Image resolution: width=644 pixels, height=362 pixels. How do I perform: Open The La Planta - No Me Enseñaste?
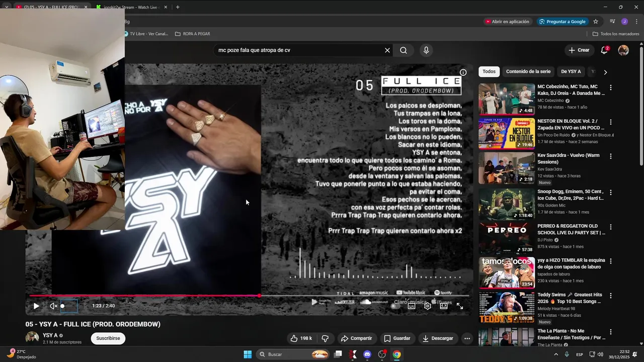(x=570, y=334)
